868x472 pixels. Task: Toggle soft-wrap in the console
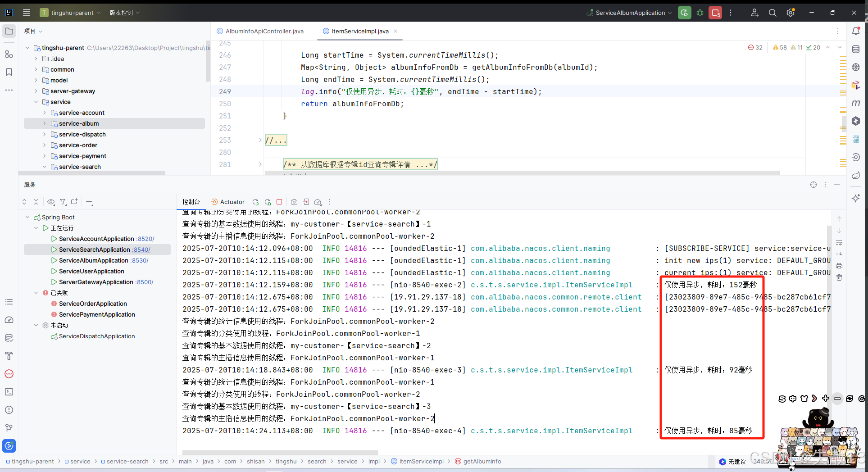[x=839, y=242]
